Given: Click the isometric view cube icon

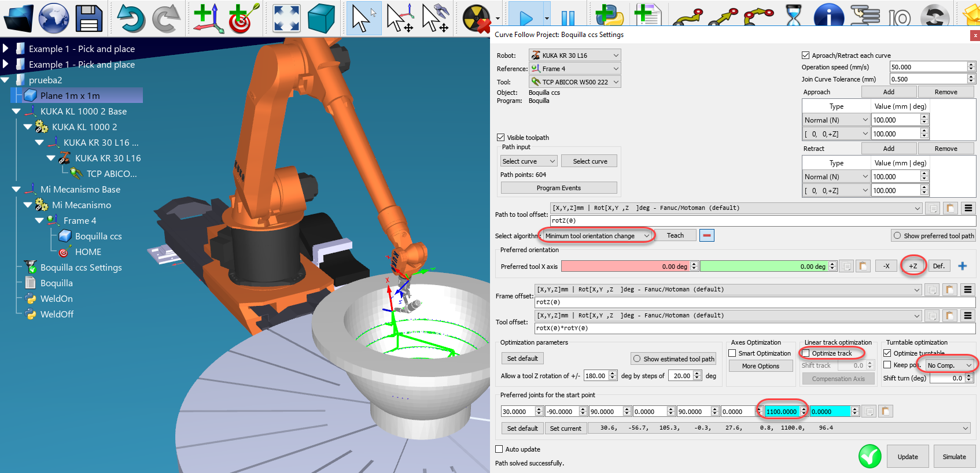Looking at the screenshot, I should tap(321, 18).
